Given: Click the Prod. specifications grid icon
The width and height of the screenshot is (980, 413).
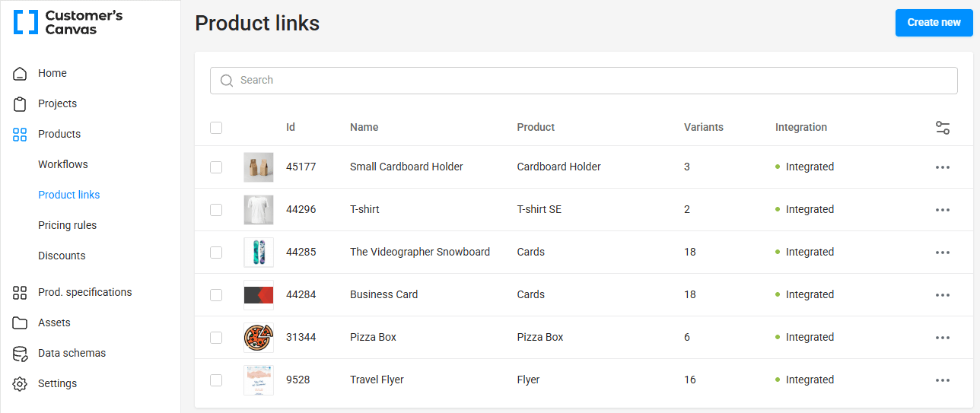Looking at the screenshot, I should (x=20, y=293).
